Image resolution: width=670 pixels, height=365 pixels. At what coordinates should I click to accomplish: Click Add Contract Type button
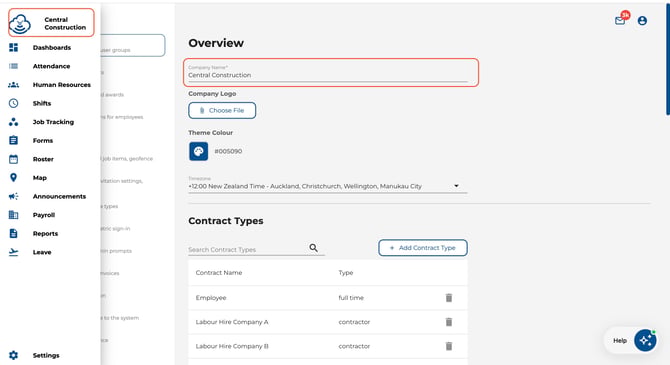423,248
